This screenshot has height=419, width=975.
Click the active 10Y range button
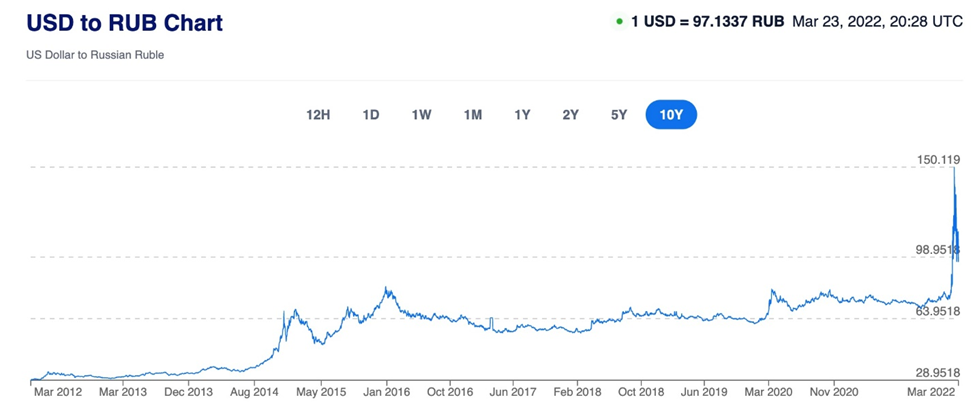click(x=671, y=115)
